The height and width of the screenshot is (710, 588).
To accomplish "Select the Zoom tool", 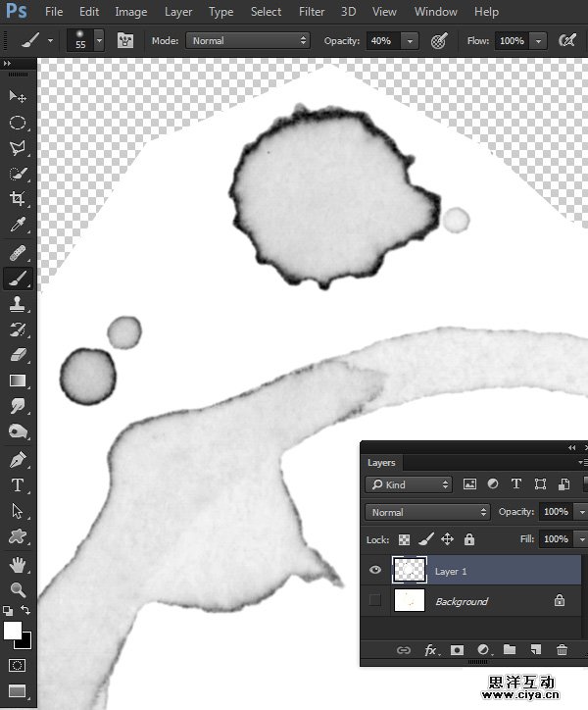I will (x=18, y=588).
